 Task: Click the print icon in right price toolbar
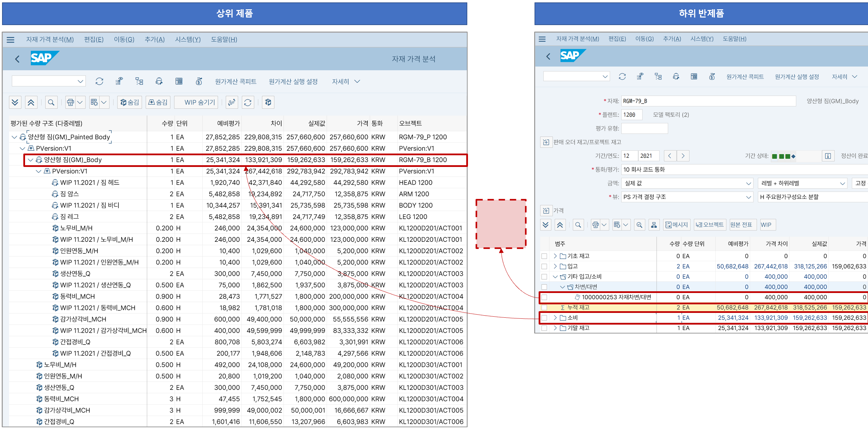point(596,225)
